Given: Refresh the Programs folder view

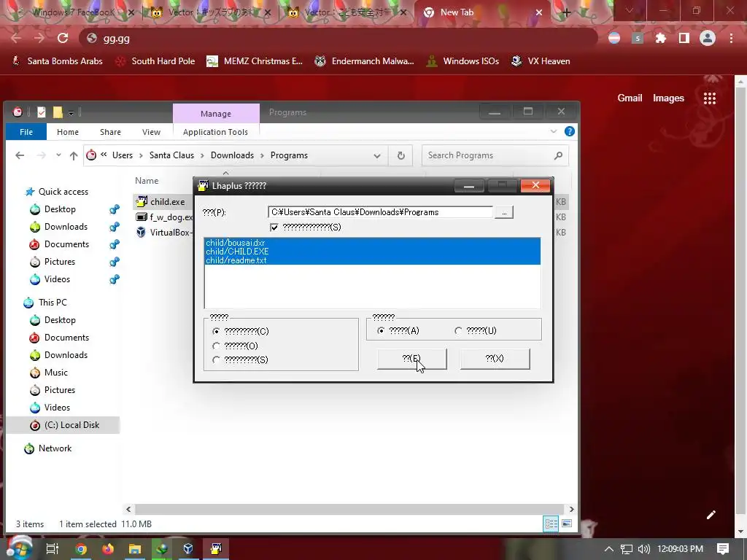Looking at the screenshot, I should pos(401,155).
